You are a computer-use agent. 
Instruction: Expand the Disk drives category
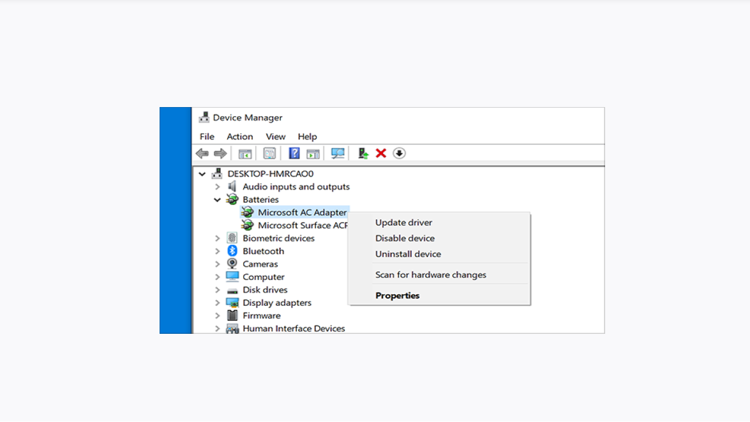(217, 290)
